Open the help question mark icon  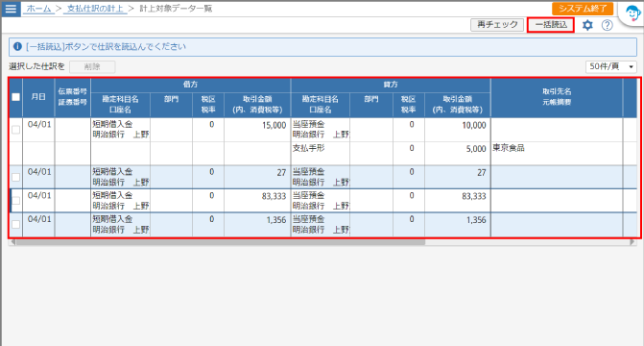tap(607, 25)
